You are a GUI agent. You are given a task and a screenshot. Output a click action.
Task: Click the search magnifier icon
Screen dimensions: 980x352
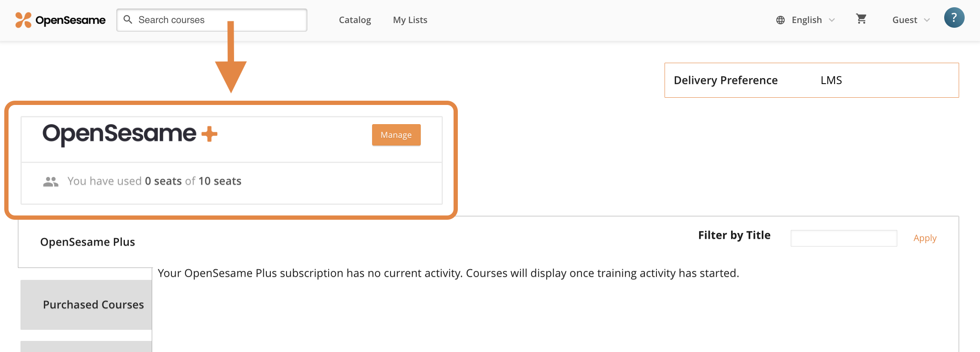point(128,19)
